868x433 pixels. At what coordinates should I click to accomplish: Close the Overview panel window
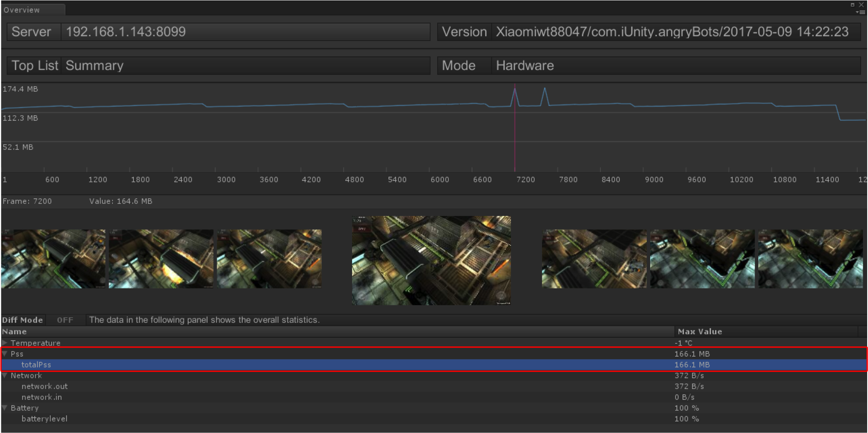(861, 5)
